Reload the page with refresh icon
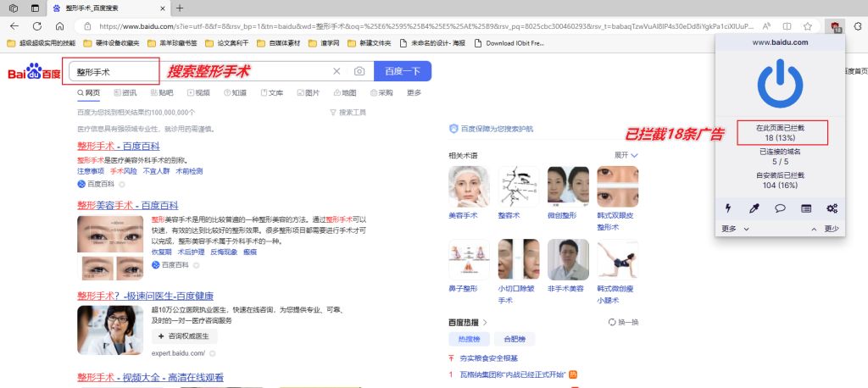Viewport: 868px width, 388px height. [x=37, y=26]
